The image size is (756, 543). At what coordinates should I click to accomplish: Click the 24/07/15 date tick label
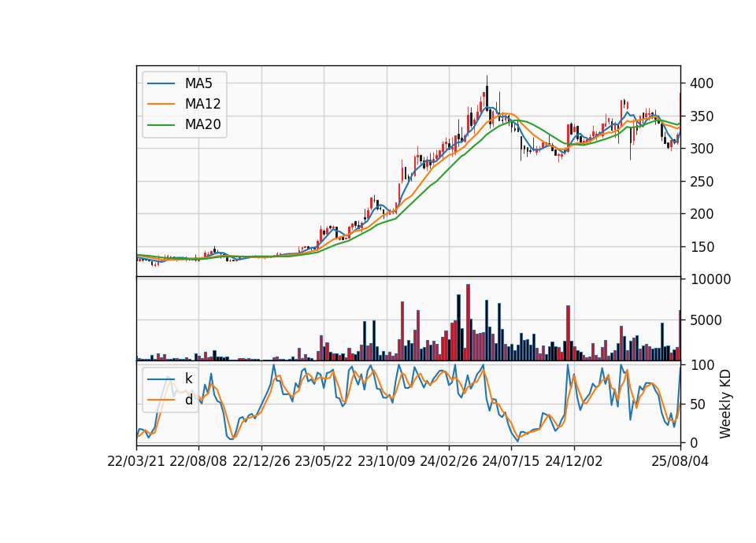(511, 461)
